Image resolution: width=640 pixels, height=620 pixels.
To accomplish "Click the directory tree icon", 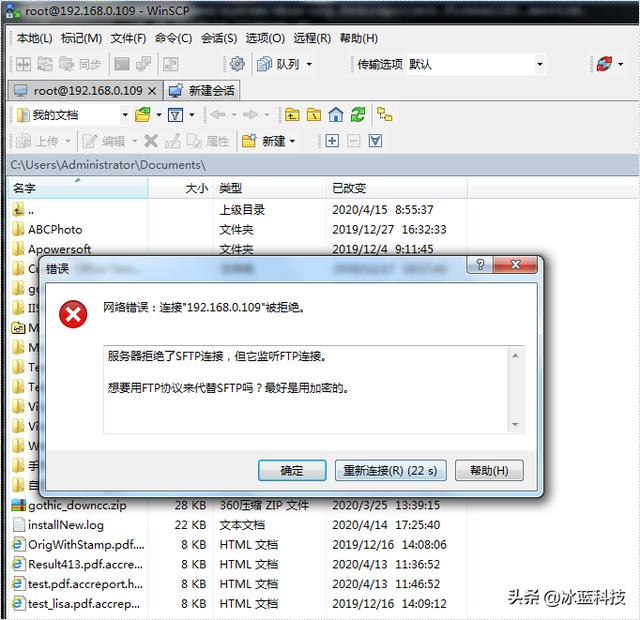I will click(384, 115).
